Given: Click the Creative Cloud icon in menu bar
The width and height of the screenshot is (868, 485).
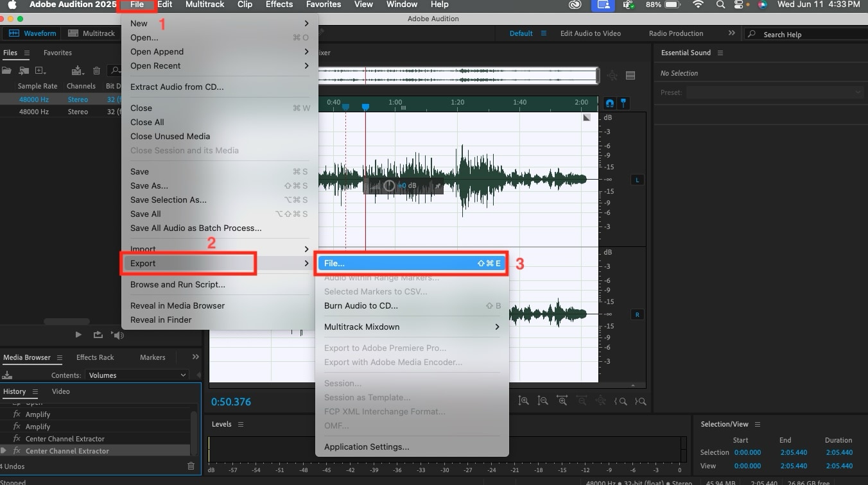Looking at the screenshot, I should point(575,4).
